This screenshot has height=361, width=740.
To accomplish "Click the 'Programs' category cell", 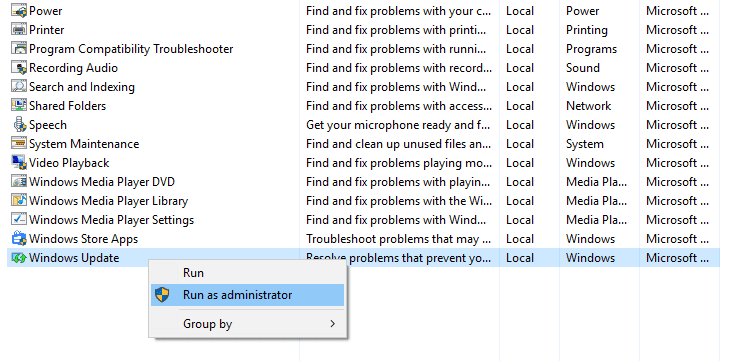I will (x=591, y=49).
